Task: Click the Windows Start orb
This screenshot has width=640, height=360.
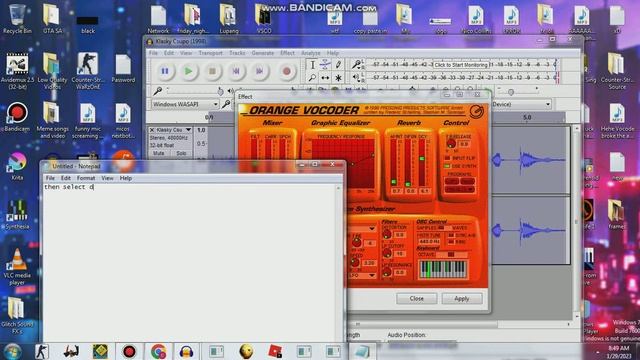Action: click(x=12, y=351)
